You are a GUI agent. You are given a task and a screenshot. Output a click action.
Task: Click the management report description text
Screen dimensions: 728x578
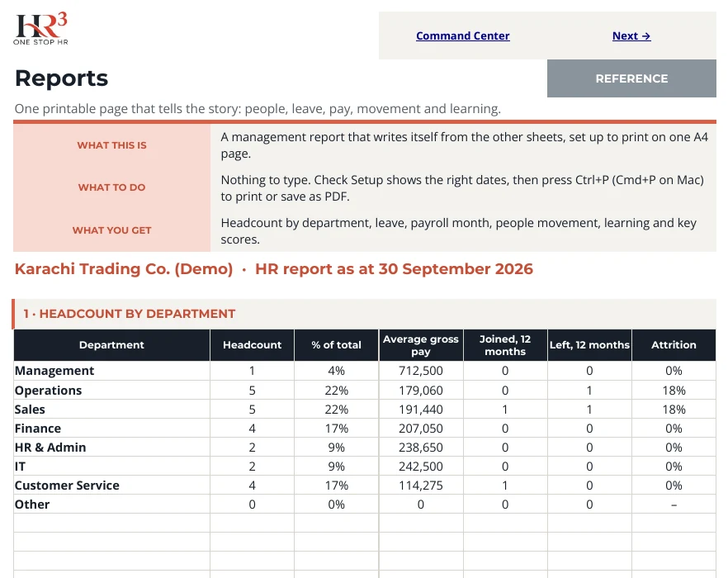(x=464, y=145)
